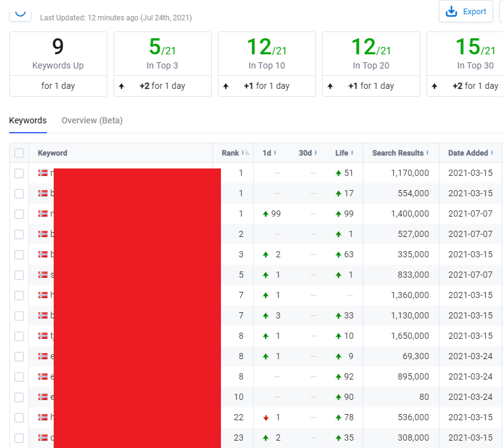The width and height of the screenshot is (503, 448).
Task: Tick the checkbox for the 527,000 results row
Action: (19, 234)
